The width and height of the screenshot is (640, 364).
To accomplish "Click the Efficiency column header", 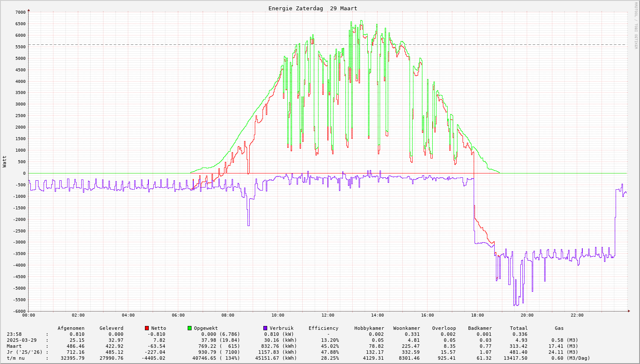I will pyautogui.click(x=323, y=328).
